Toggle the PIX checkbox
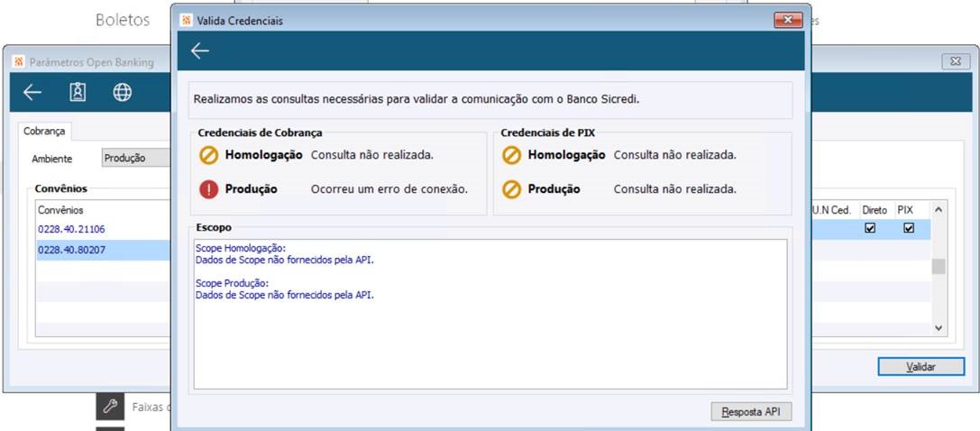The width and height of the screenshot is (980, 431). pos(909,229)
